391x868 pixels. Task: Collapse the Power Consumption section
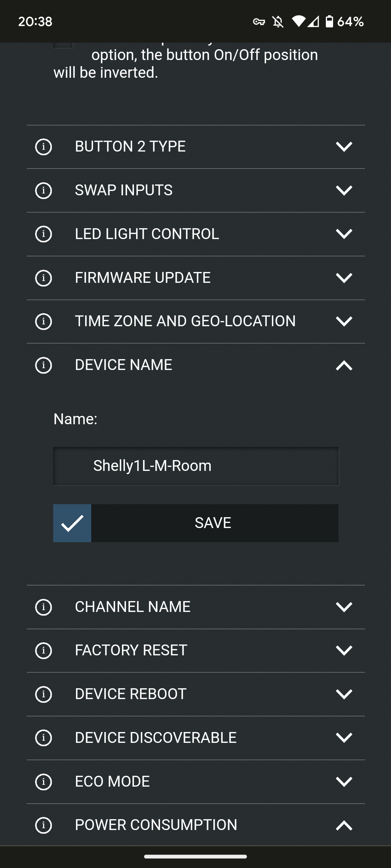344,825
